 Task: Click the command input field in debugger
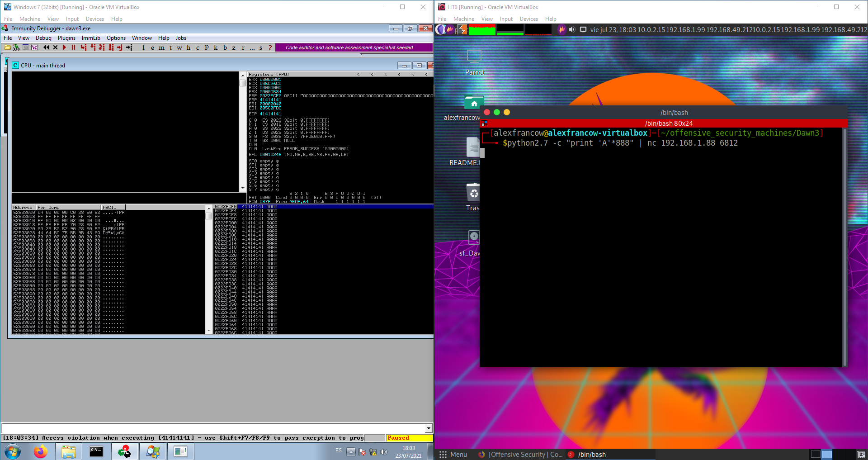pos(213,428)
